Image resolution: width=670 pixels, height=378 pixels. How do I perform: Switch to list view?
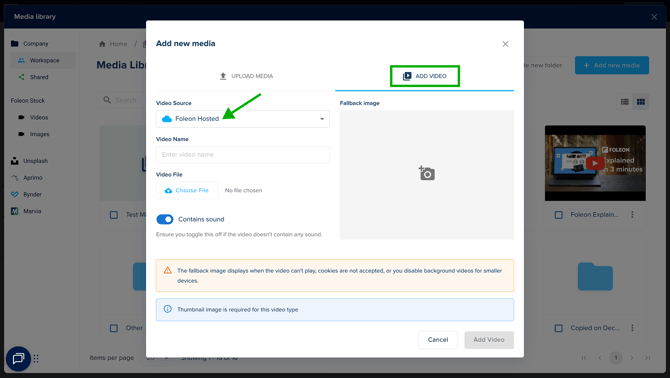tap(625, 102)
